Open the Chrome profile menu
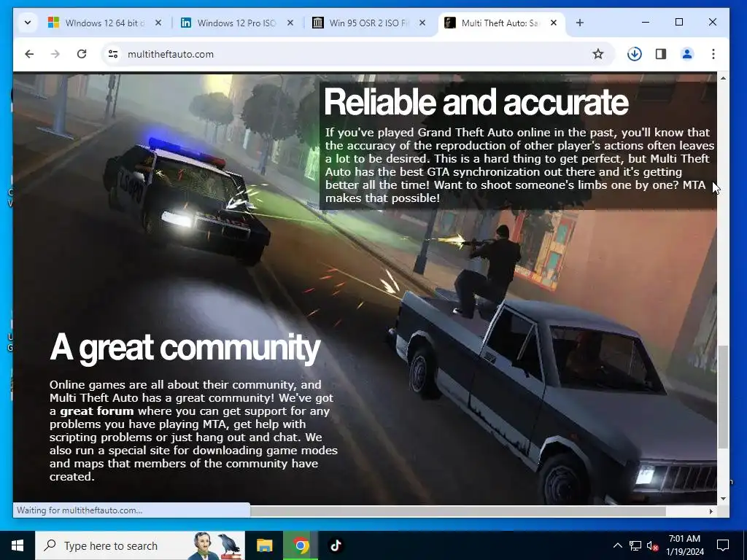 (x=687, y=54)
